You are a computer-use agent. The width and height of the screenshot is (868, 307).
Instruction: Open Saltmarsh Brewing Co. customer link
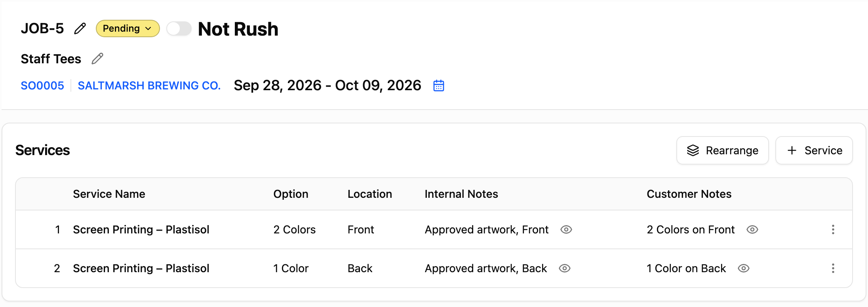pyautogui.click(x=149, y=85)
